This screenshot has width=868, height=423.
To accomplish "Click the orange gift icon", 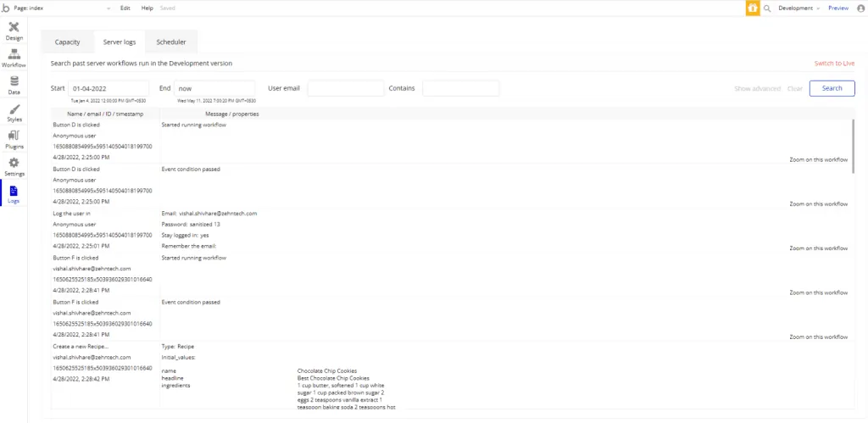I will coord(753,8).
